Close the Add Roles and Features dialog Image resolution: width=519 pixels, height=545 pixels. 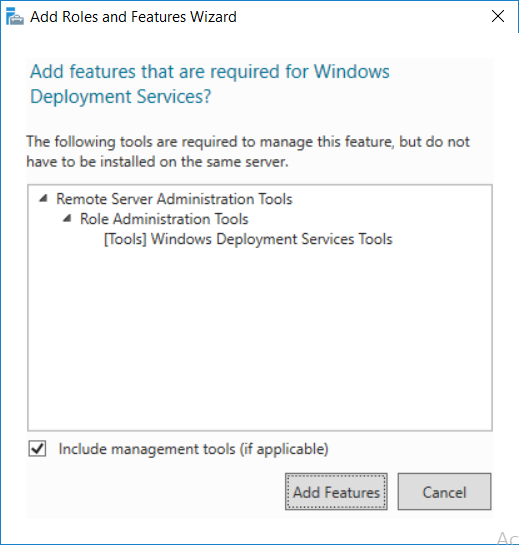(498, 16)
